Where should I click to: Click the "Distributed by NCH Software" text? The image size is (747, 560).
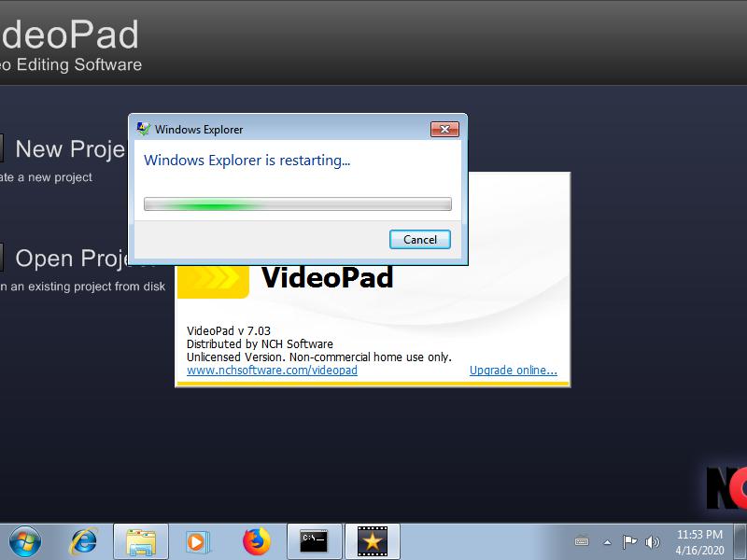pos(260,343)
